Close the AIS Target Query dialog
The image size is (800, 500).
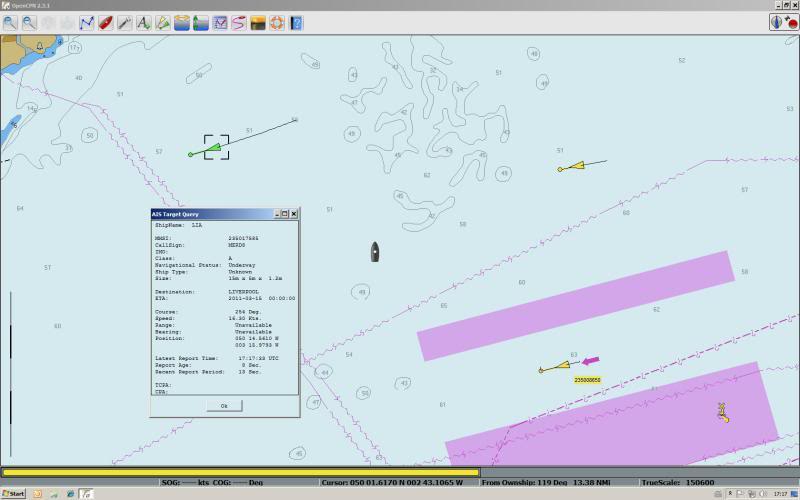pos(293,214)
